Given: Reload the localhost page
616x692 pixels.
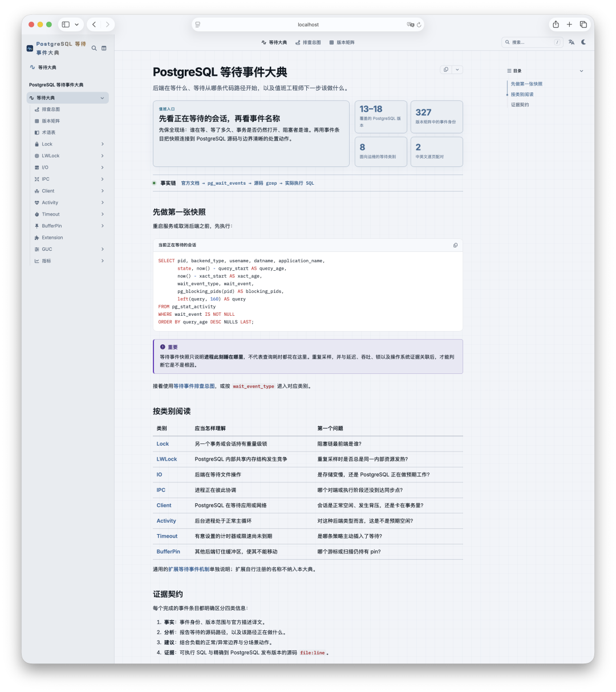Looking at the screenshot, I should coord(419,25).
